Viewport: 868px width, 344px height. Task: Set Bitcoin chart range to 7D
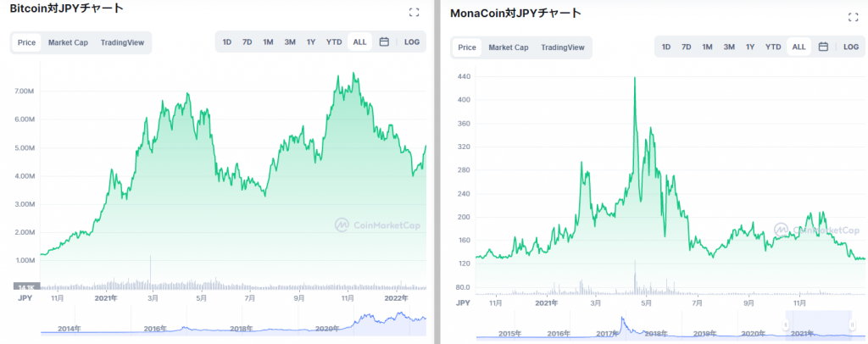248,42
